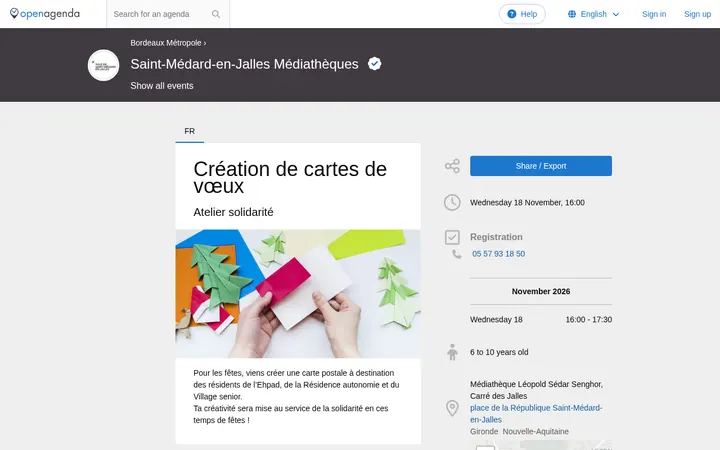Click the Sign up link
This screenshot has width=720, height=450.
(x=697, y=14)
